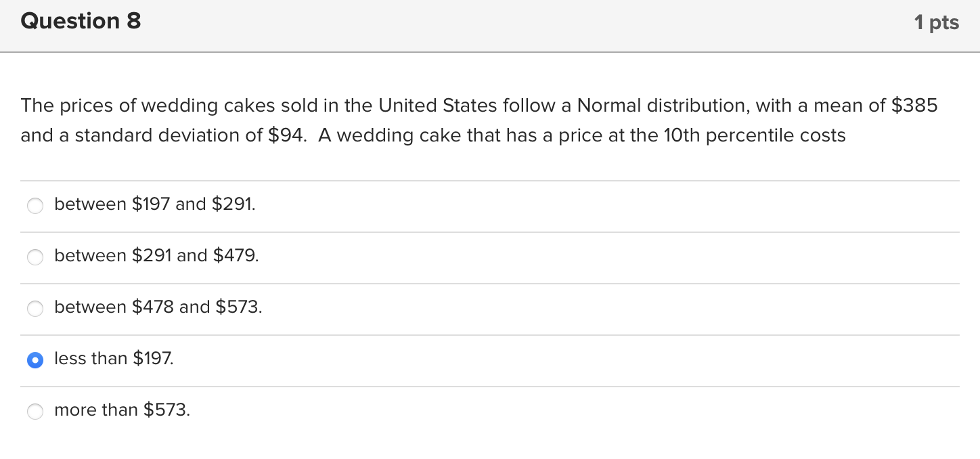980x459 pixels.
Task: Click the answer text 'between $197 and $291.'
Action: [x=155, y=204]
